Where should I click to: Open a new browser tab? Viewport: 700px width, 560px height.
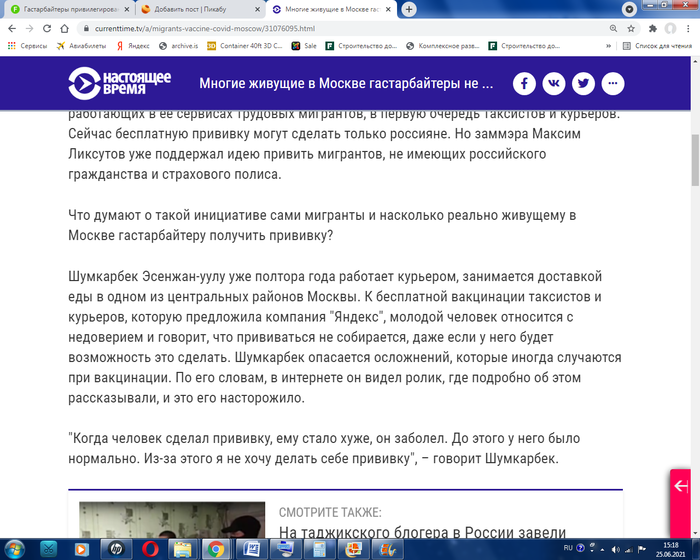pos(408,9)
